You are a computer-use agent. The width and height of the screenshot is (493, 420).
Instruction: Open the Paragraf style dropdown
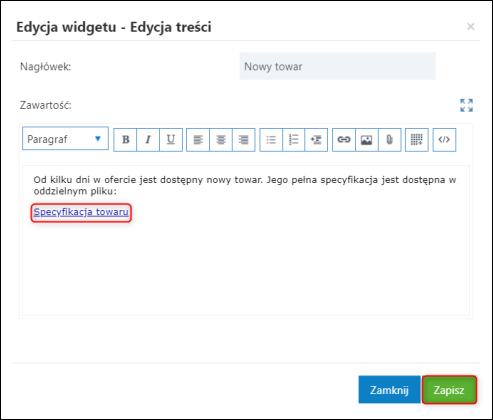(x=65, y=138)
